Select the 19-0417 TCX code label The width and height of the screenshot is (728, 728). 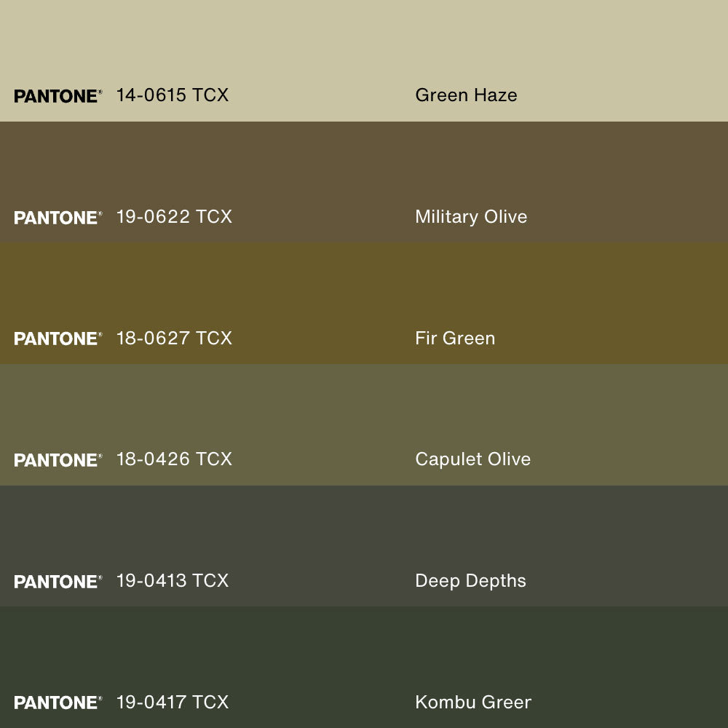click(173, 703)
